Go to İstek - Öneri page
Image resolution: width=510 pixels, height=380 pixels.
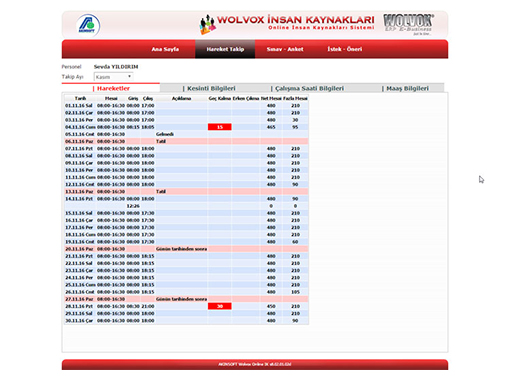[x=345, y=49]
